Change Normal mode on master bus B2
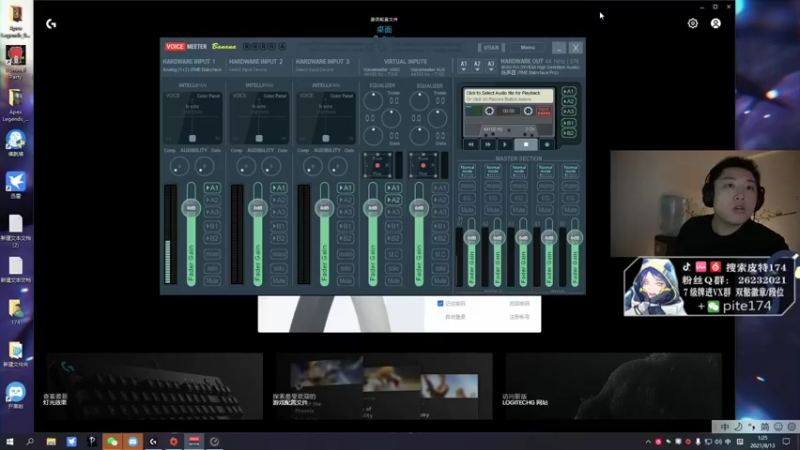800x450 pixels. [x=570, y=170]
